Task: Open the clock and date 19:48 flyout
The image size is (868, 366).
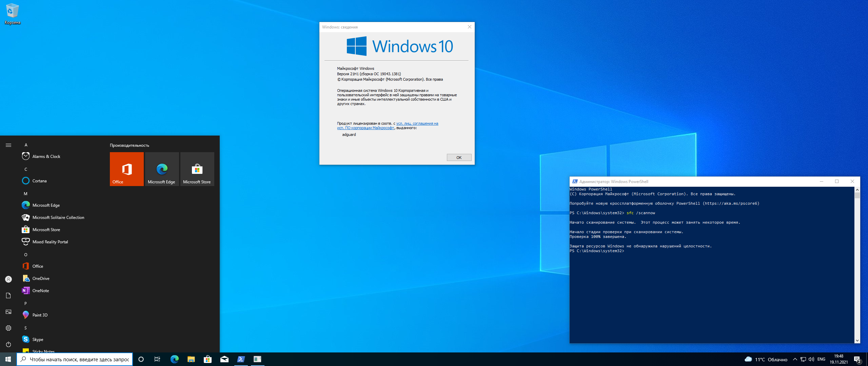Action: coord(839,359)
